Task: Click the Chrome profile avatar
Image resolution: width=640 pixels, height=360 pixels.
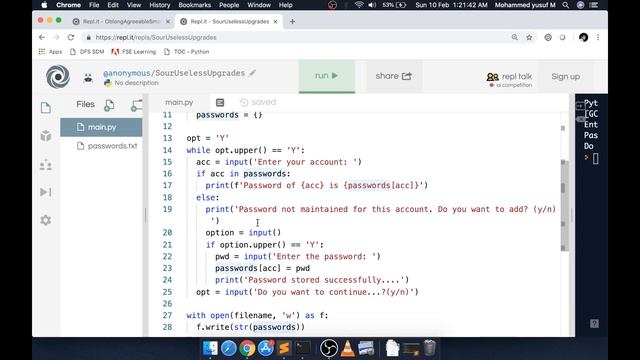Action: click(x=584, y=38)
